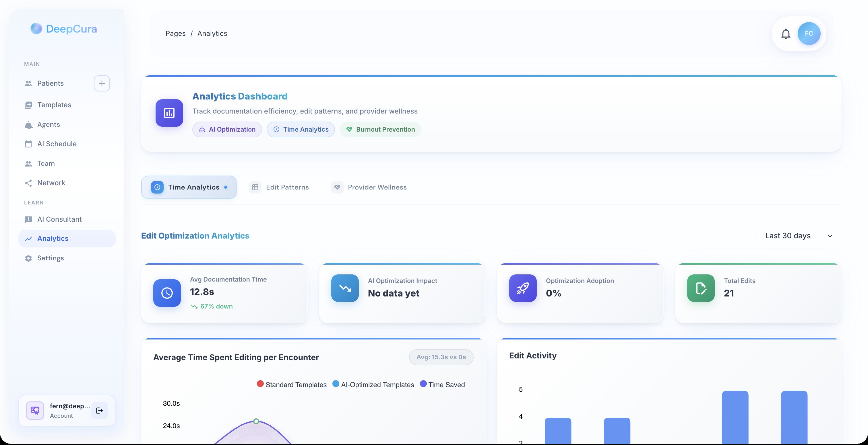
Task: Click the dropdown chevron arrow
Action: [x=830, y=236]
